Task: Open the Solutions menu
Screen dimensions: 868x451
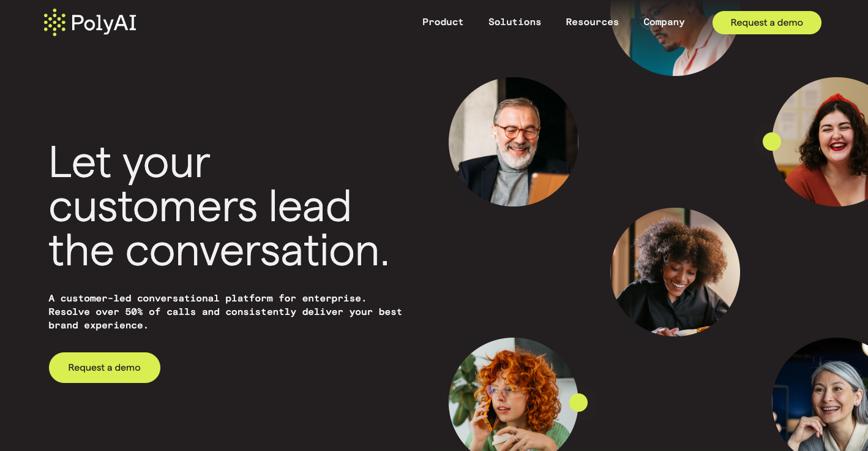Action: click(x=514, y=22)
